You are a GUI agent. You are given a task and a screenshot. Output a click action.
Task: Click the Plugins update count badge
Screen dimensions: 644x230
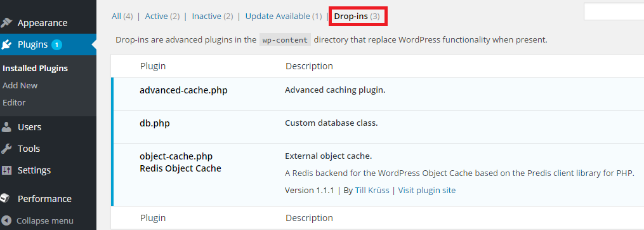[x=56, y=44]
